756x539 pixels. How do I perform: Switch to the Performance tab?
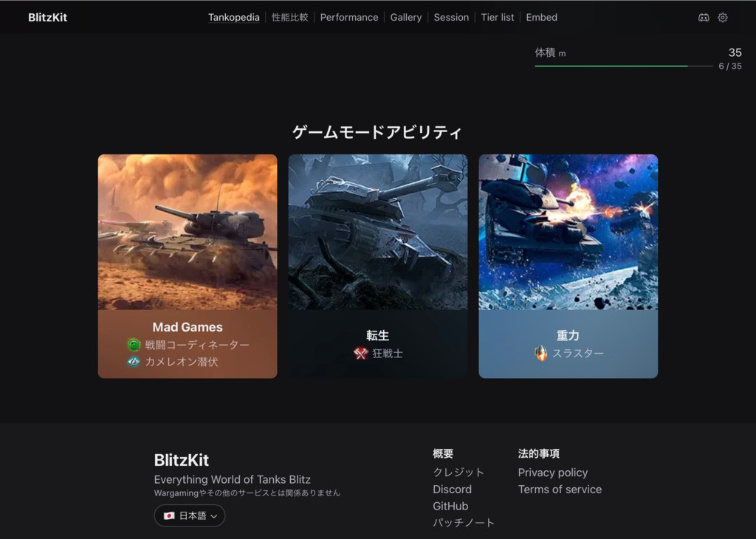tap(349, 18)
